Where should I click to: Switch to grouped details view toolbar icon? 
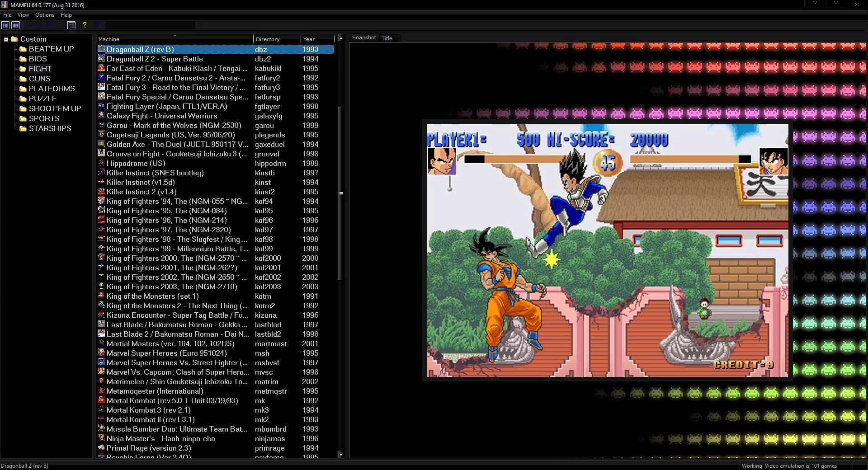pos(71,25)
